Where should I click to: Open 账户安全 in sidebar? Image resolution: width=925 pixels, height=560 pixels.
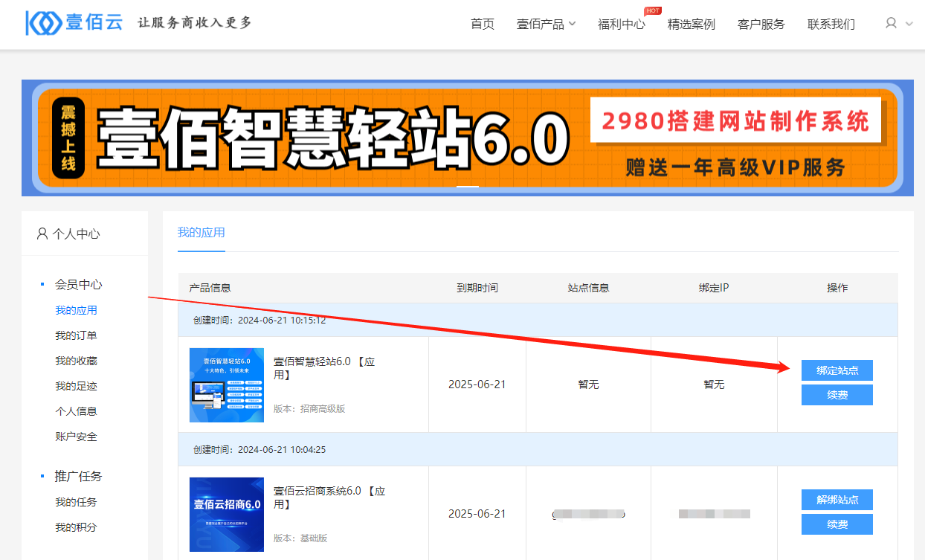pos(76,436)
